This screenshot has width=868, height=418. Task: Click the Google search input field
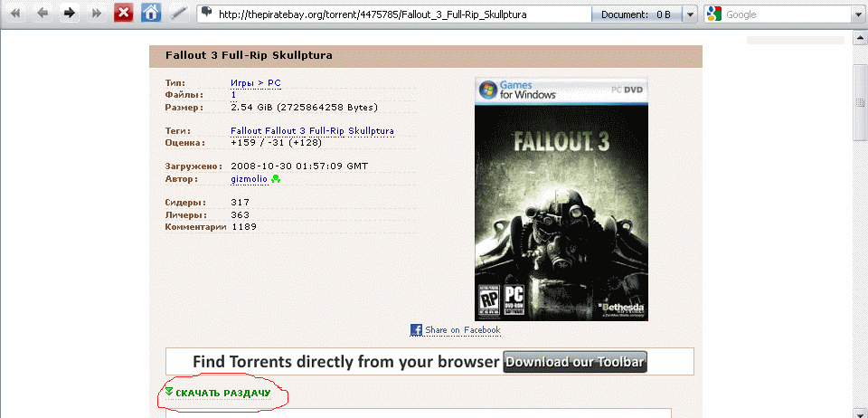[788, 15]
